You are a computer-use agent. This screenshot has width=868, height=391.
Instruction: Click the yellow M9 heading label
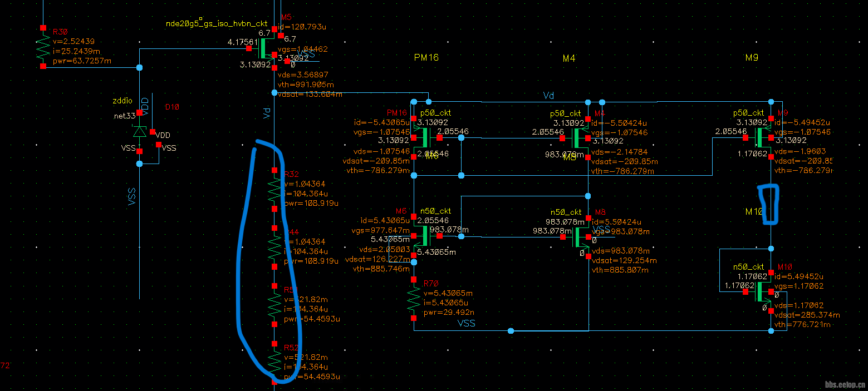coord(752,57)
